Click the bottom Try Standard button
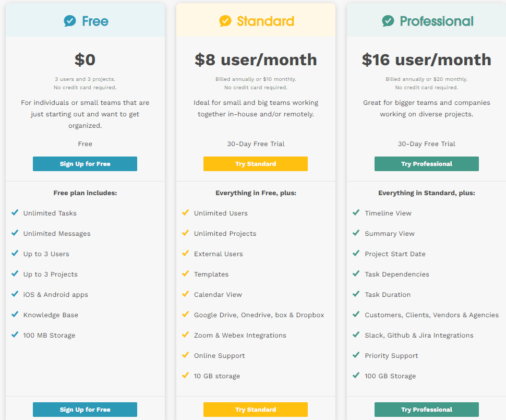This screenshot has width=506, height=420. point(256,410)
